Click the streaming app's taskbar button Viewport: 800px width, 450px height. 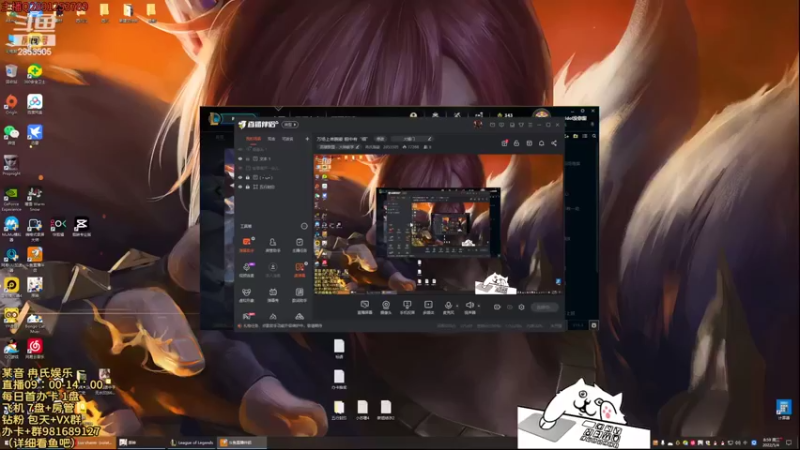pyautogui.click(x=242, y=442)
